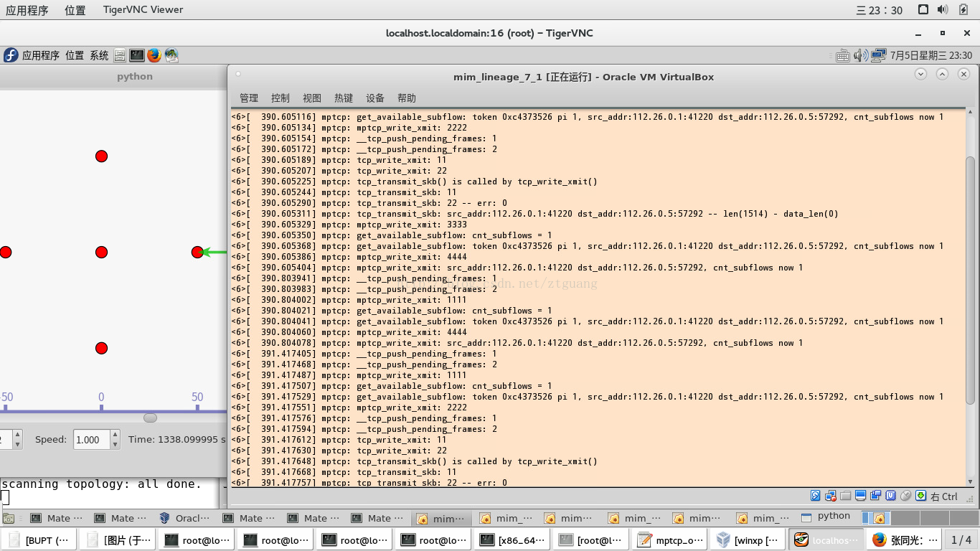Switch to the [x86_64 terminal on the host taskbar
The height and width of the screenshot is (551, 980).
tap(513, 540)
